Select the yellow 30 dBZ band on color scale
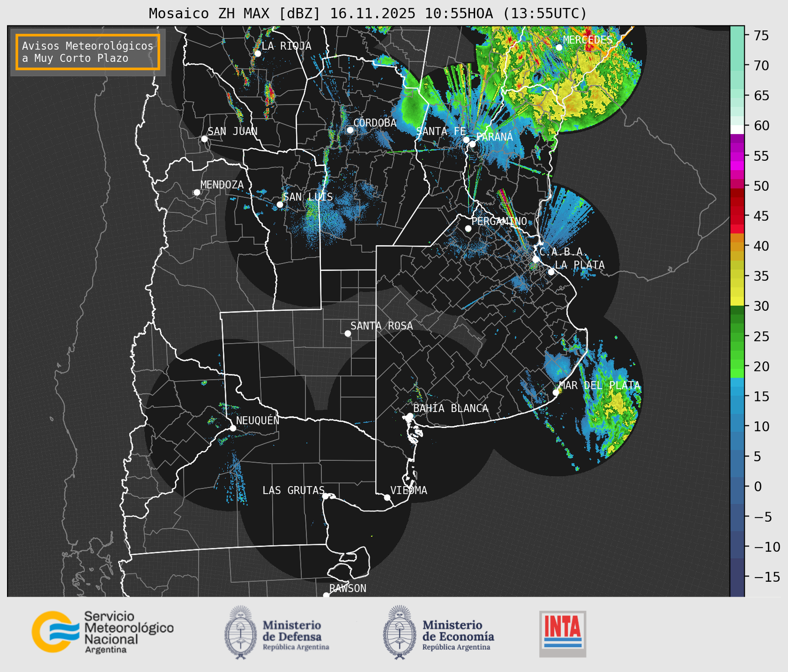The height and width of the screenshot is (672, 788). click(x=737, y=301)
